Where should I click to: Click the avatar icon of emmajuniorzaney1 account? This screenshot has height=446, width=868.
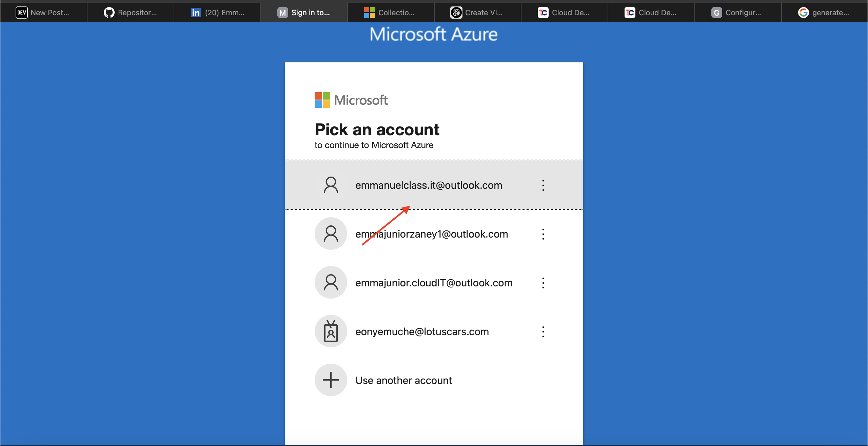[331, 234]
